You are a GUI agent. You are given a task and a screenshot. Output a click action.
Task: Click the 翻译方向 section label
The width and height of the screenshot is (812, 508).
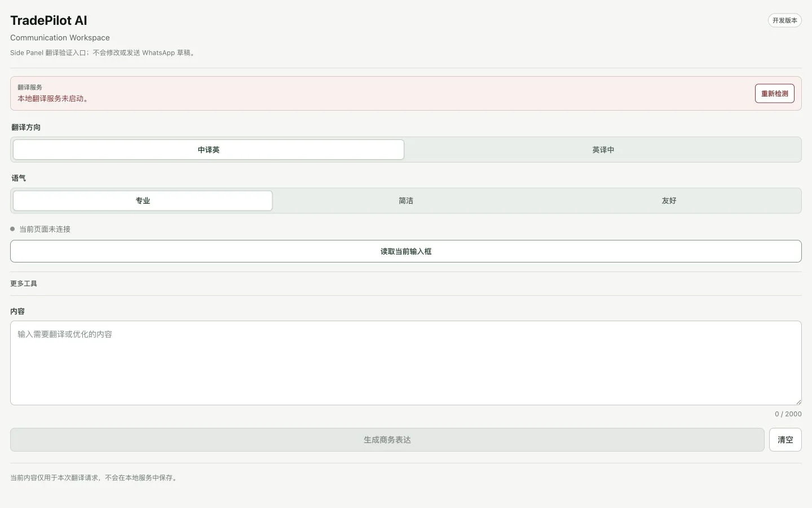[x=26, y=127]
